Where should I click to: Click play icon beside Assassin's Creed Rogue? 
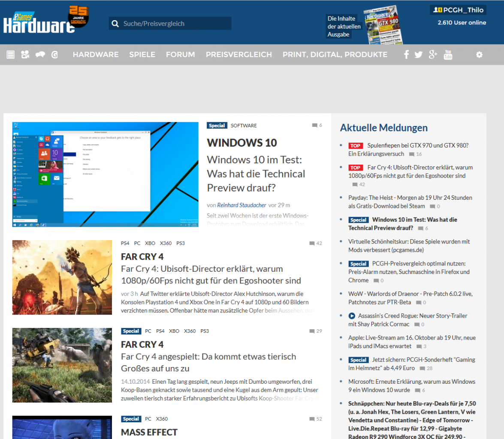(x=352, y=316)
